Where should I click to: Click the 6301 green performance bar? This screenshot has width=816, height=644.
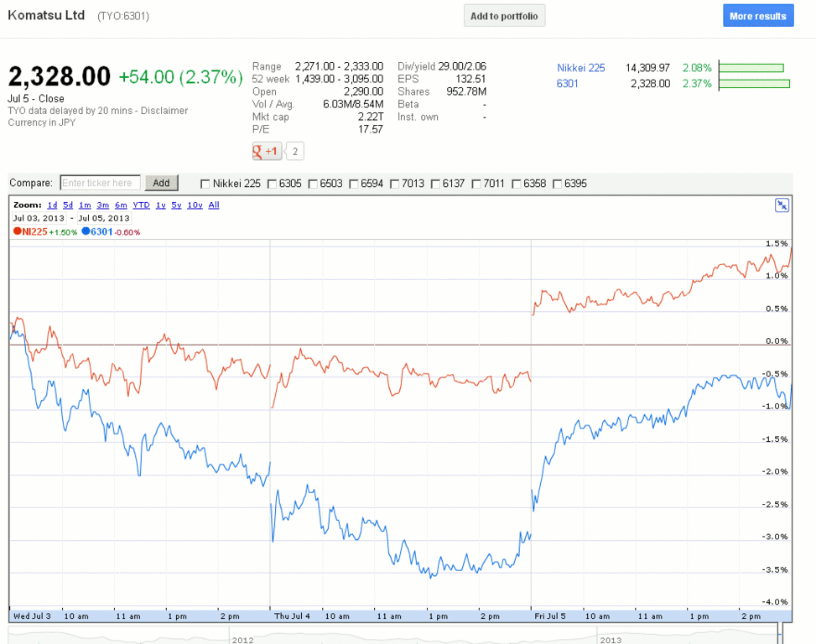(754, 83)
